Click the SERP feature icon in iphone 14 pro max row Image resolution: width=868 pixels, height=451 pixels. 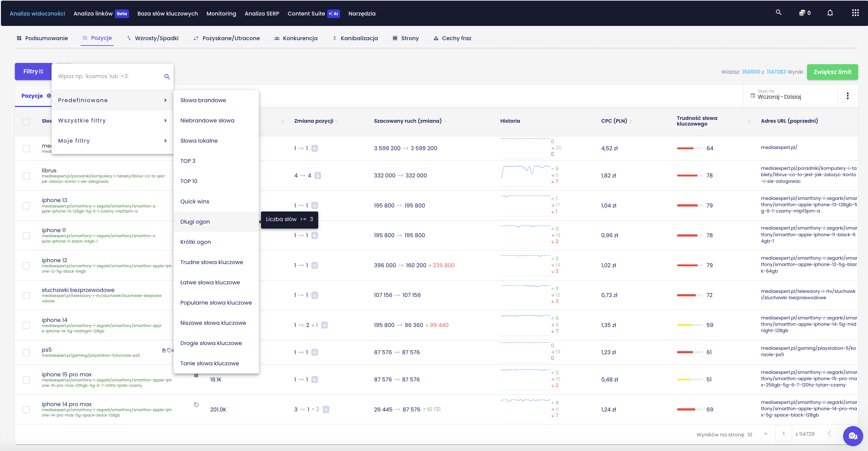[x=196, y=405]
